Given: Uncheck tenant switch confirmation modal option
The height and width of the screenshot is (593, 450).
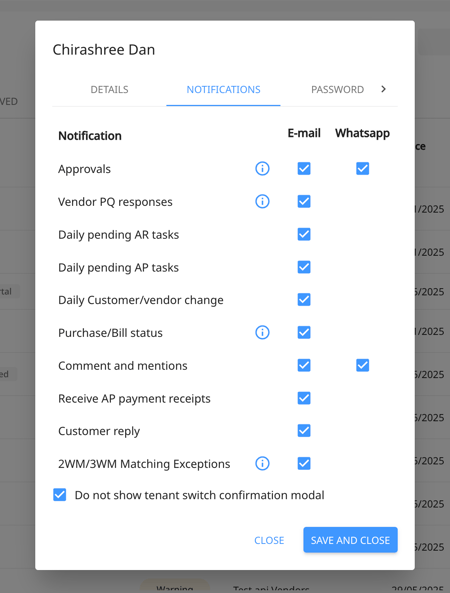Looking at the screenshot, I should [60, 495].
